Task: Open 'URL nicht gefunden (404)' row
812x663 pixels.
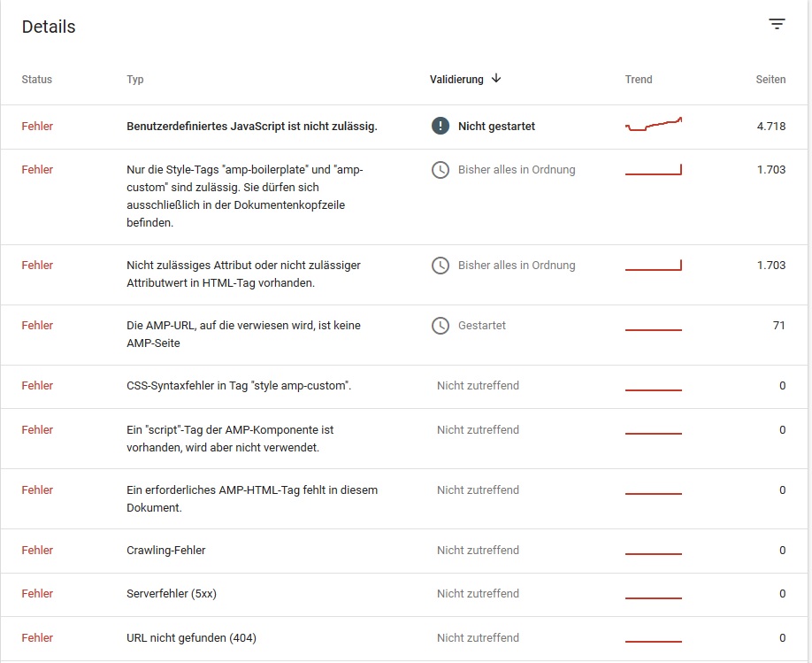Action: (192, 638)
